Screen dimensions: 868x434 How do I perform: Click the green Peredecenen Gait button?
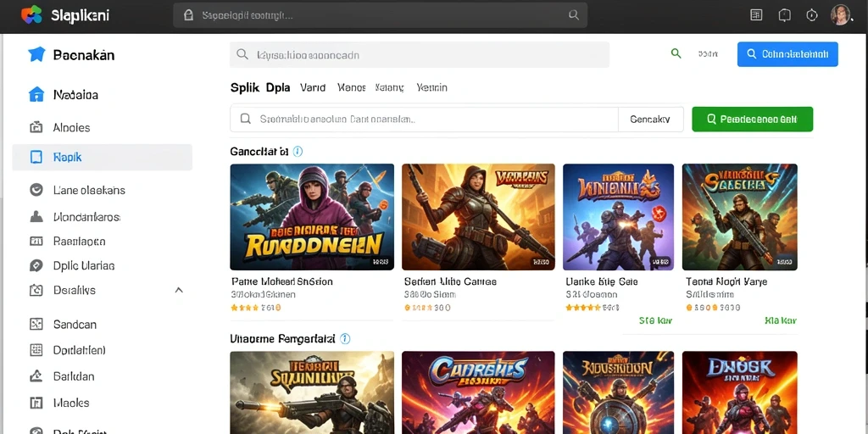pyautogui.click(x=753, y=119)
